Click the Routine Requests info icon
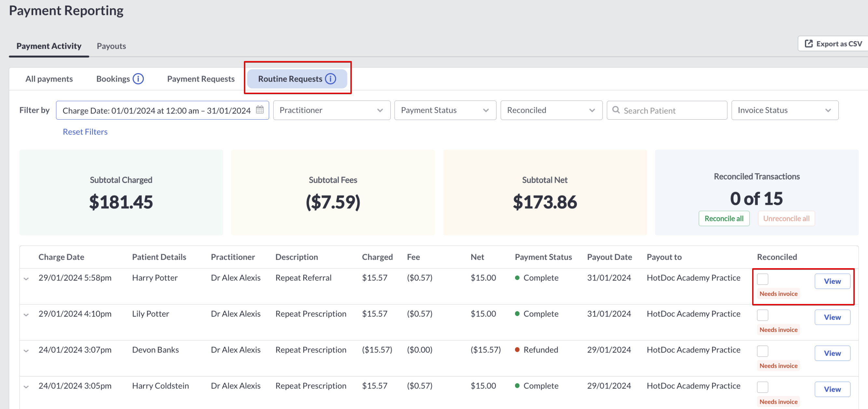 [331, 79]
